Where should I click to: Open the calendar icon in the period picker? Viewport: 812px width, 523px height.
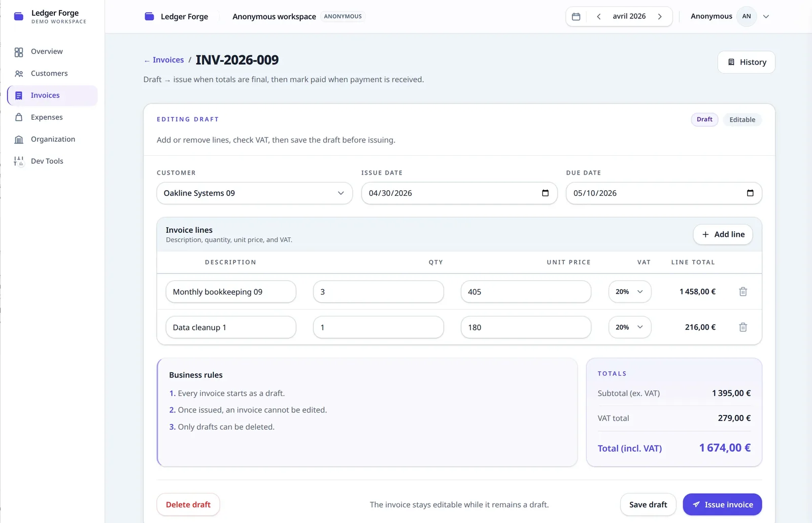click(x=576, y=17)
